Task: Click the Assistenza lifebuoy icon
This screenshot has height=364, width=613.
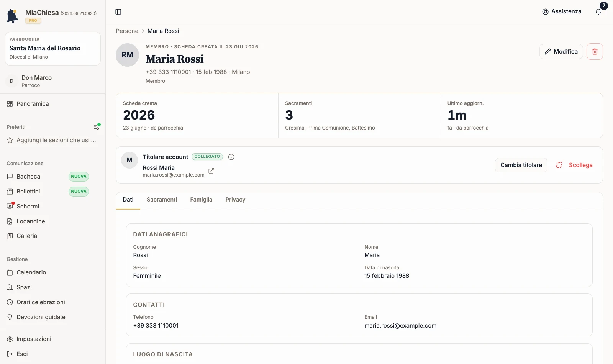Action: click(545, 12)
